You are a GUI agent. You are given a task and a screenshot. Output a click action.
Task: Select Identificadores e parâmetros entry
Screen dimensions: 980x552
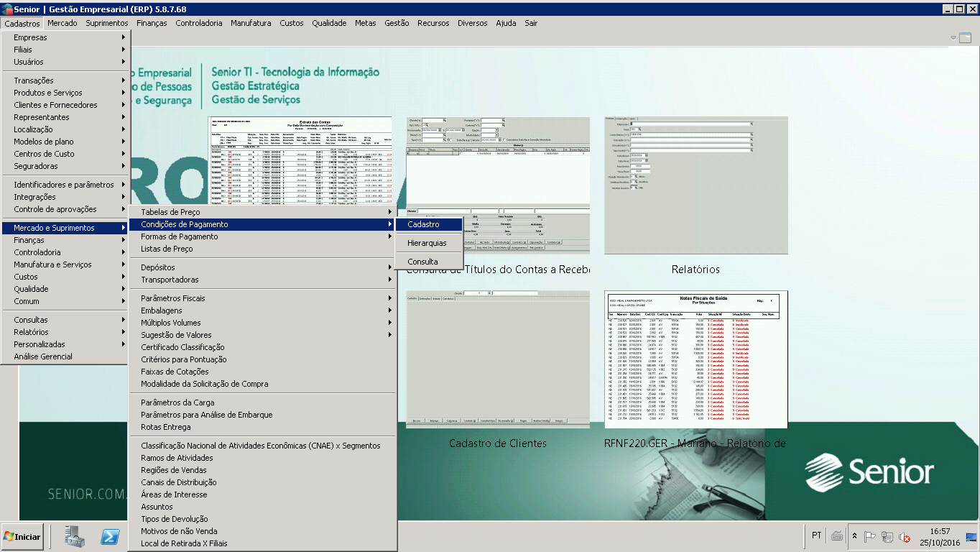pos(65,185)
